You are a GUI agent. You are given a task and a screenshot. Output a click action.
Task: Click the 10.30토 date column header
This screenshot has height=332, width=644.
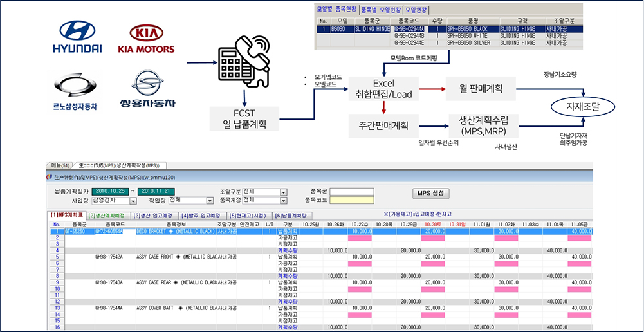pyautogui.click(x=434, y=225)
